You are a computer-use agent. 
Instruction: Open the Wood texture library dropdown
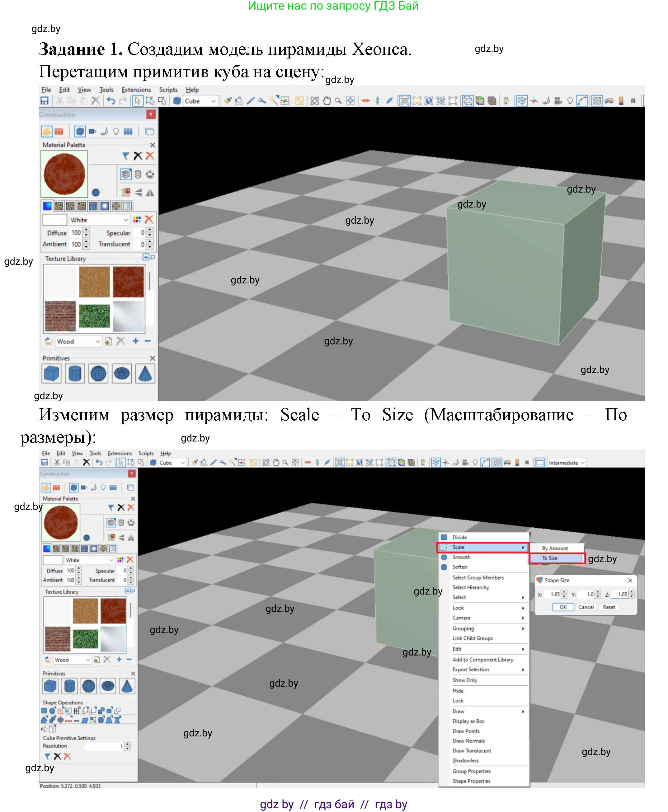coord(97,342)
